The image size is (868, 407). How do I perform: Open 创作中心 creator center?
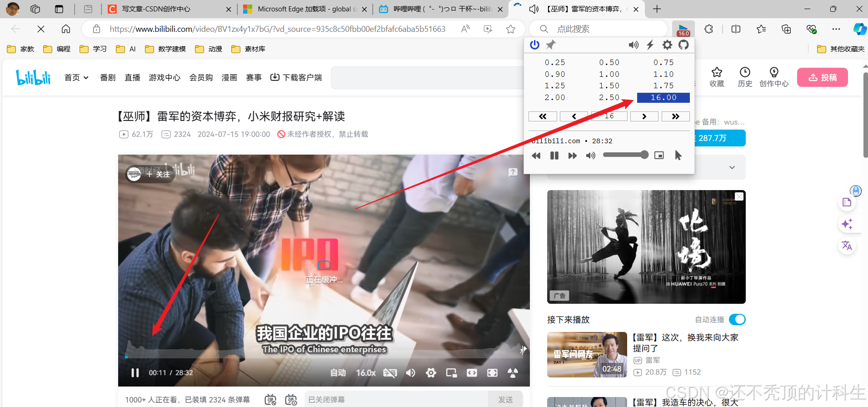click(774, 77)
